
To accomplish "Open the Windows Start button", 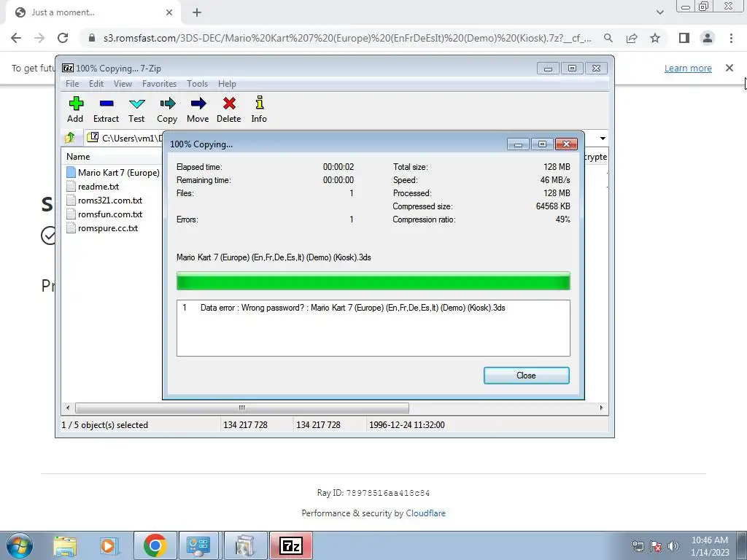I will pyautogui.click(x=20, y=545).
